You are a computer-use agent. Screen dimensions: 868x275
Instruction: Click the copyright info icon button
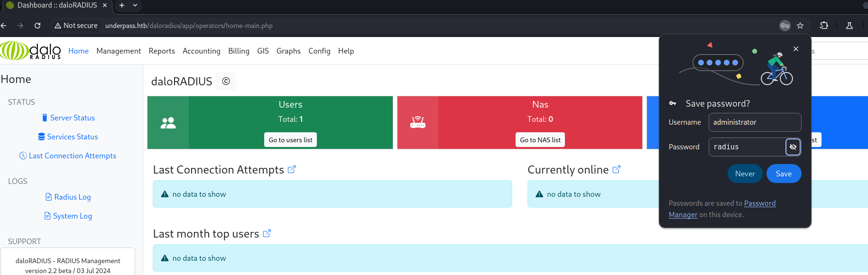pos(226,81)
